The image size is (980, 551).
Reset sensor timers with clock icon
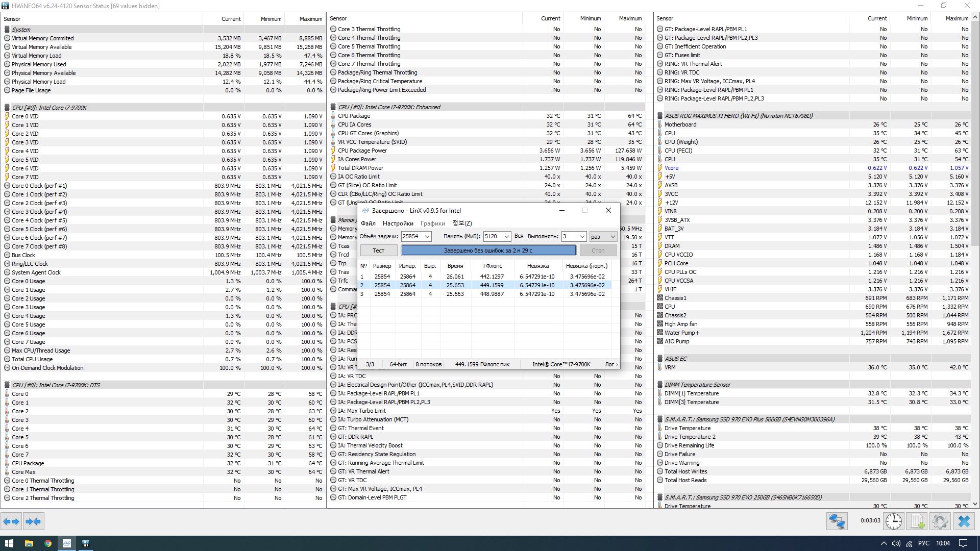(893, 521)
